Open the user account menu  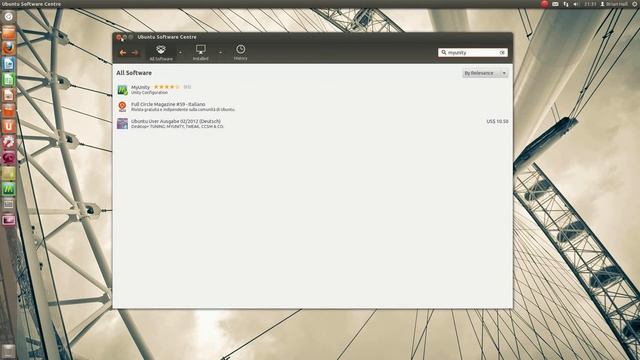pos(613,4)
